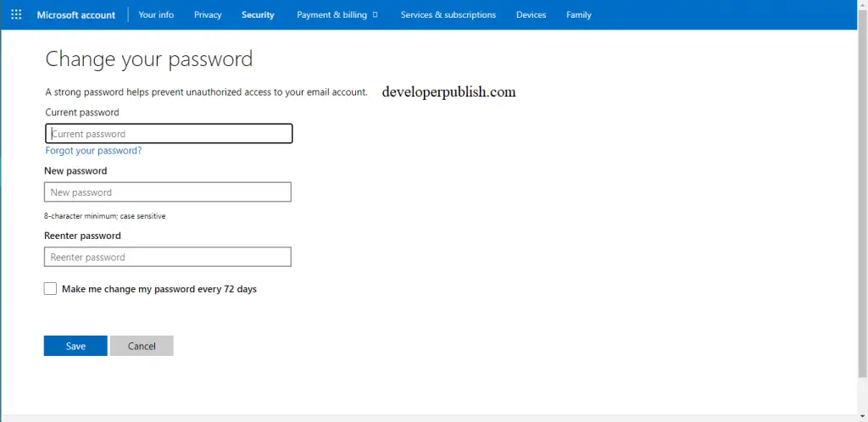This screenshot has height=422, width=868.
Task: Open the Privacy tab
Action: click(208, 15)
